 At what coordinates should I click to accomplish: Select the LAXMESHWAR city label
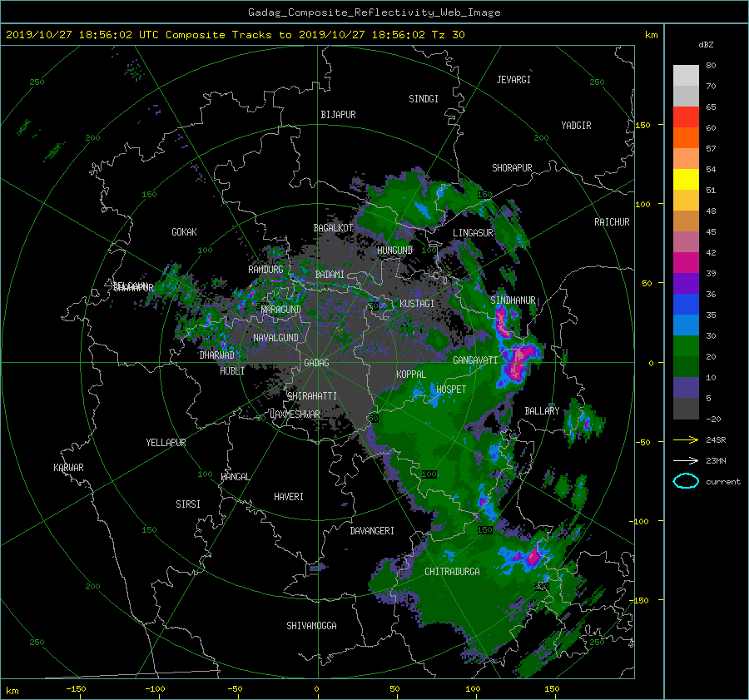[x=295, y=415]
